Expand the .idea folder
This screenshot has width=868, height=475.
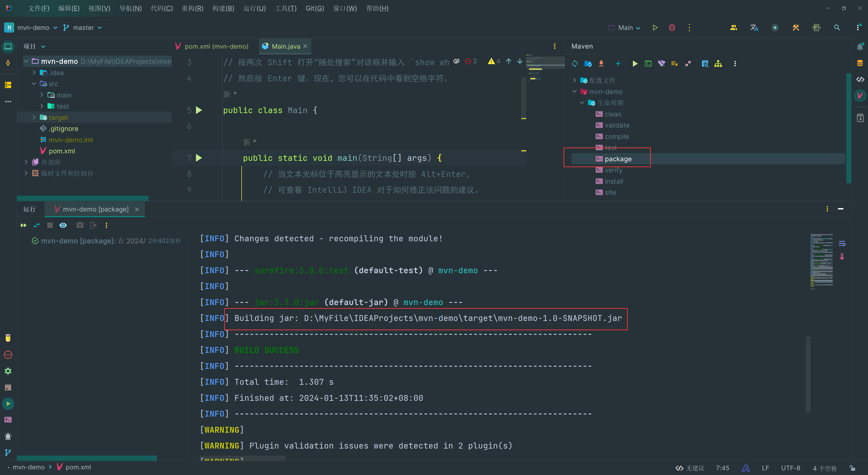coord(34,72)
